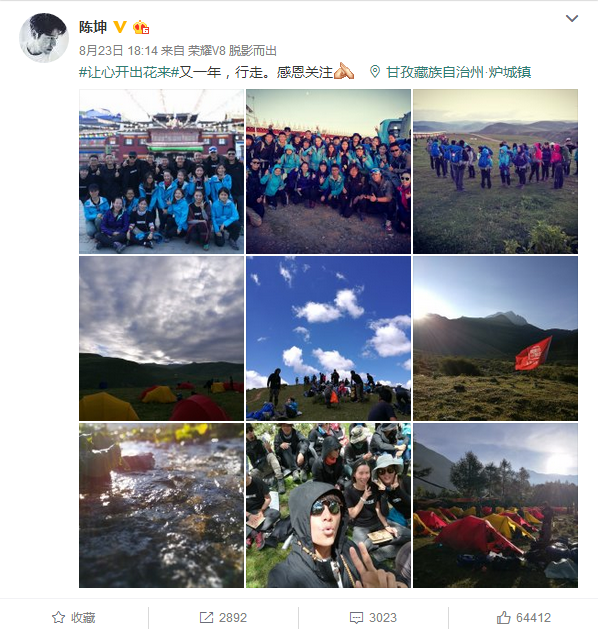Like the post with thumbs-up icon
Screen dimensions: 598x635
tap(504, 617)
